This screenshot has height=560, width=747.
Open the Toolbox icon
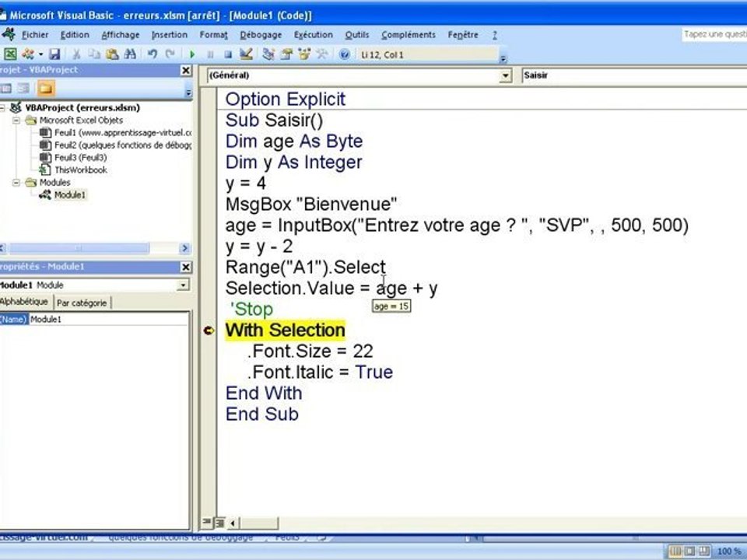click(x=322, y=54)
